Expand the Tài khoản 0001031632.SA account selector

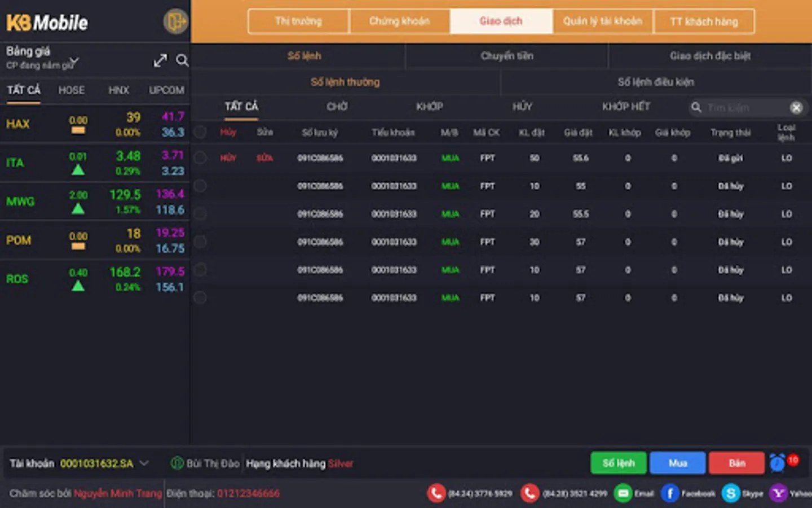(145, 463)
